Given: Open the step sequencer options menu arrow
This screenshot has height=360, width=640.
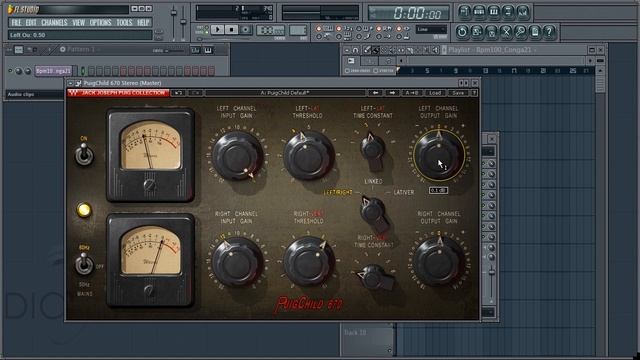Looking at the screenshot, I should tap(9, 50).
